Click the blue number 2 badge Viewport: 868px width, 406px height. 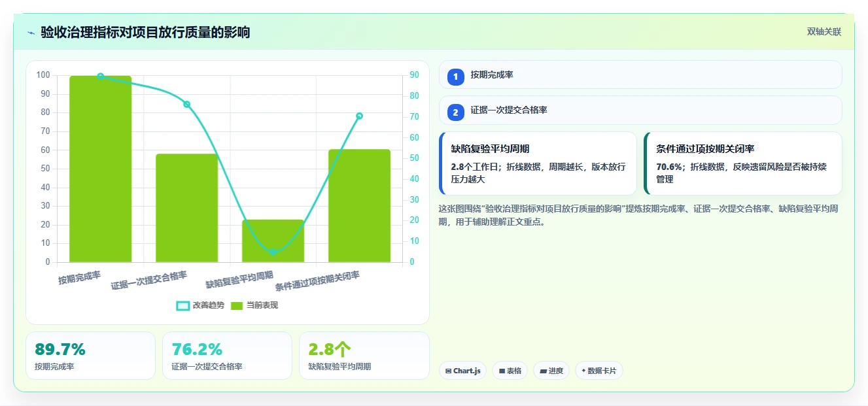456,112
